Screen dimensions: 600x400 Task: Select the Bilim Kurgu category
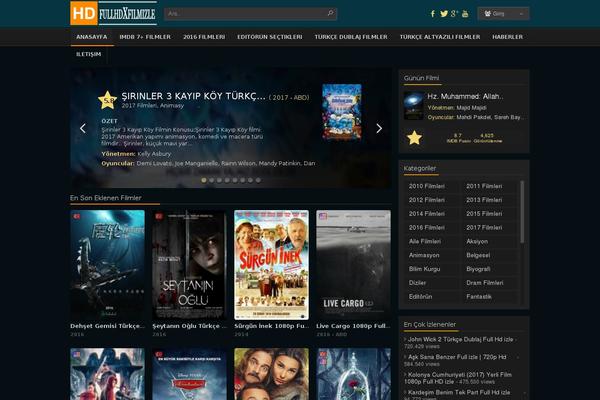[424, 269]
